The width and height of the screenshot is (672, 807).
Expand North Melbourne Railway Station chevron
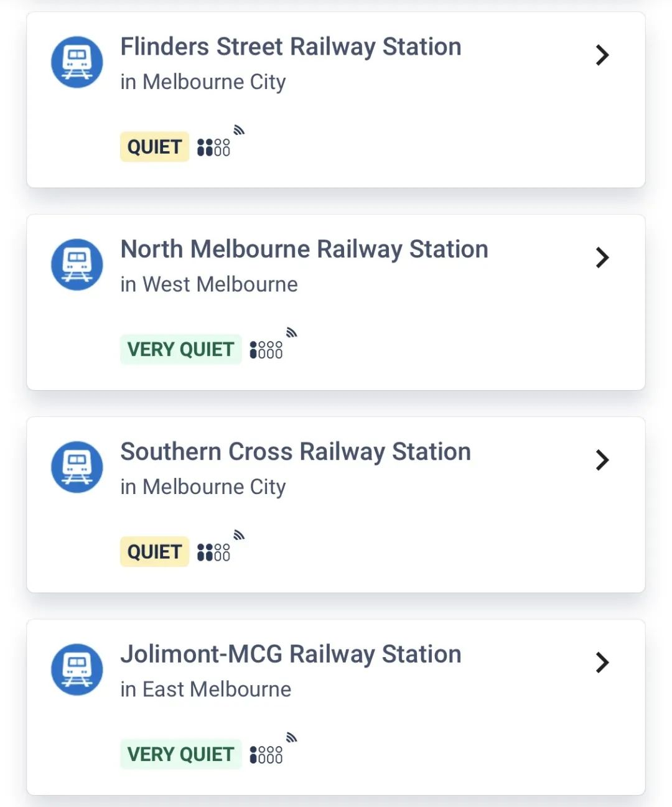pos(602,257)
